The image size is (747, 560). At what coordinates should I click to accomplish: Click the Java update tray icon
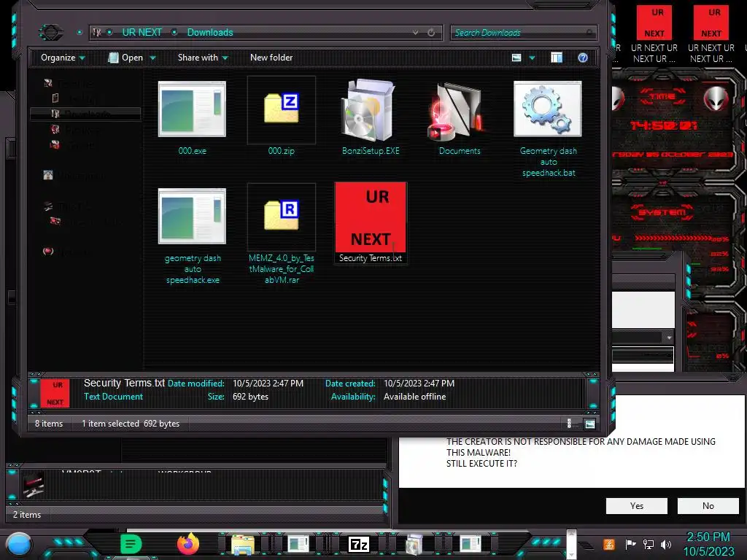(609, 544)
